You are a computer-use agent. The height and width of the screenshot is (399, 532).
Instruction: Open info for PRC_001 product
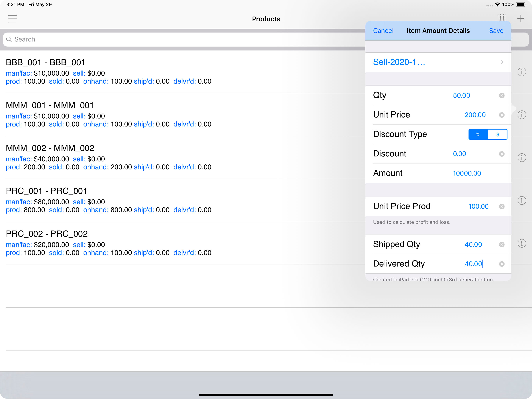pyautogui.click(x=522, y=200)
